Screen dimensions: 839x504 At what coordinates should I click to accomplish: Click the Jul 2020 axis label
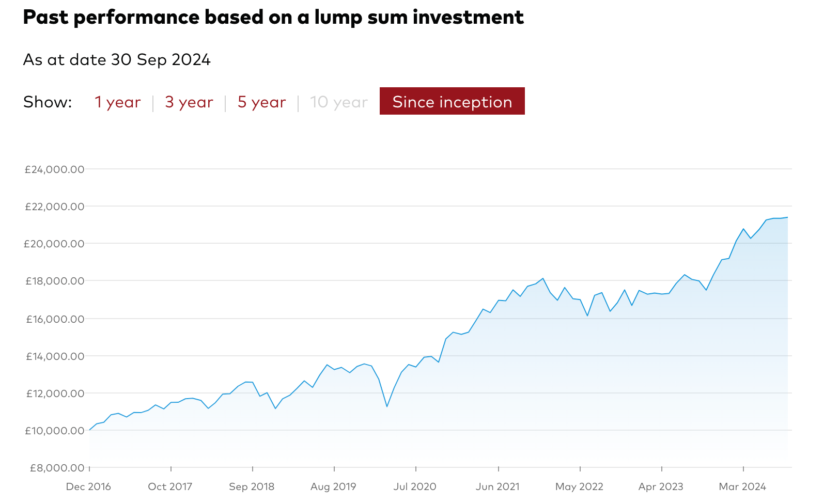pyautogui.click(x=415, y=486)
